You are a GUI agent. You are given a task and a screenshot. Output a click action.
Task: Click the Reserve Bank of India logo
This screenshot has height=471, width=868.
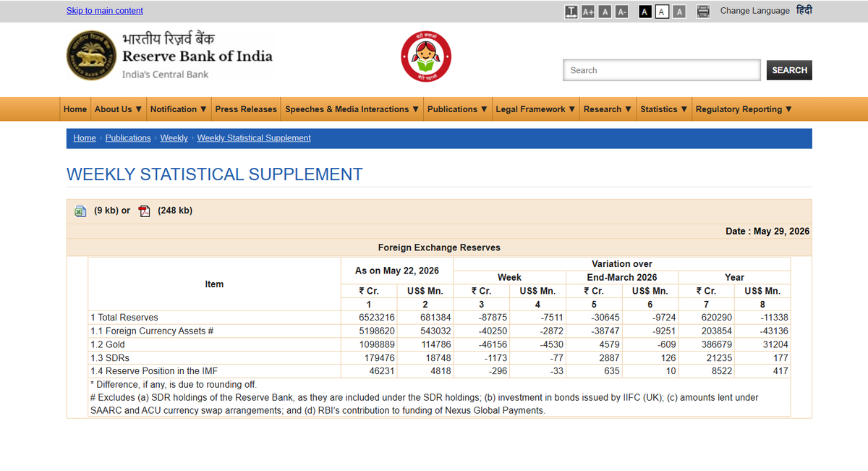(x=170, y=56)
